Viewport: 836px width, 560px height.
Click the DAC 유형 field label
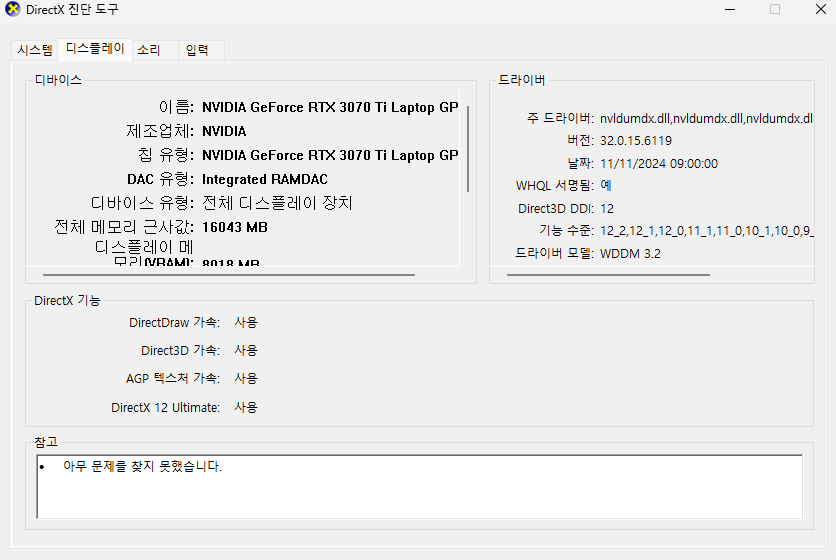(x=160, y=179)
